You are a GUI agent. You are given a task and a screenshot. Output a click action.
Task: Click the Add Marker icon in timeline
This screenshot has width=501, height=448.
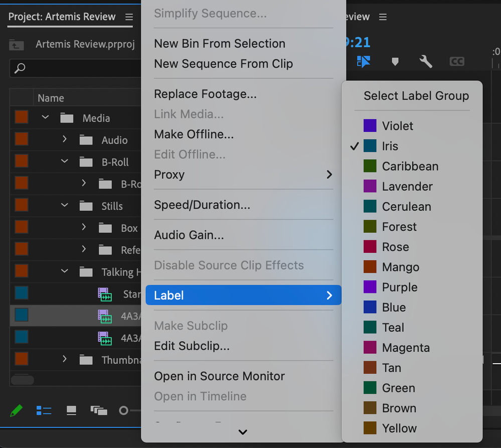(395, 61)
